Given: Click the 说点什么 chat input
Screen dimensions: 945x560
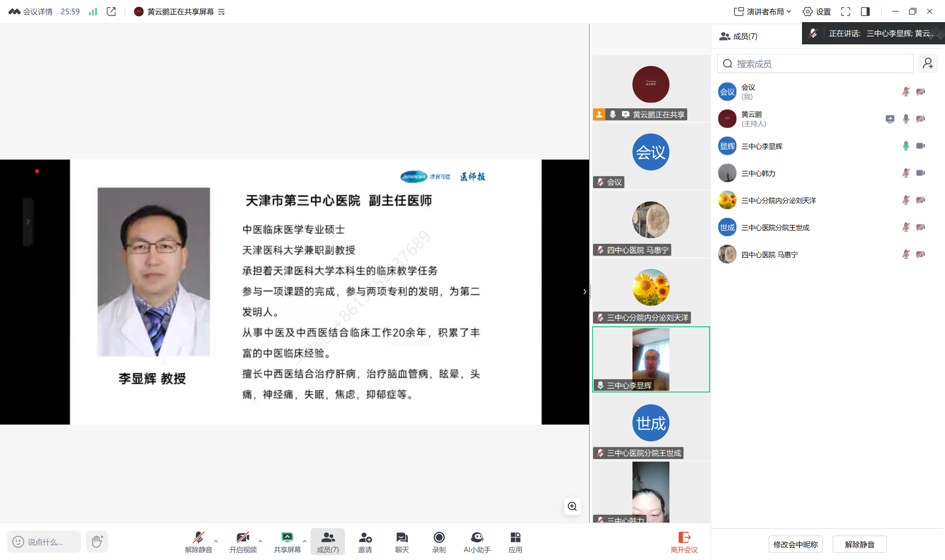Looking at the screenshot, I should click(x=44, y=542).
